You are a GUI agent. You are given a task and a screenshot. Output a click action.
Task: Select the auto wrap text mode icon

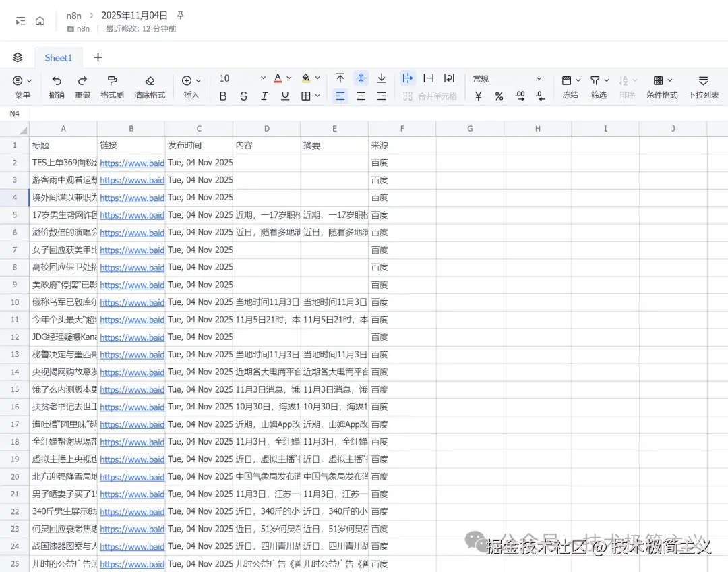(449, 78)
